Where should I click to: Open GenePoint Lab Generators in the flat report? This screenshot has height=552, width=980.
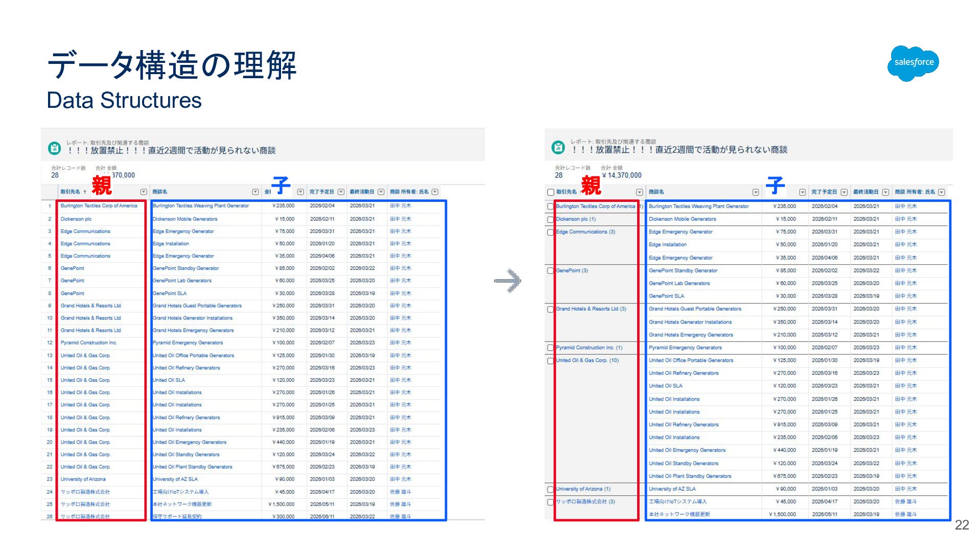click(182, 281)
